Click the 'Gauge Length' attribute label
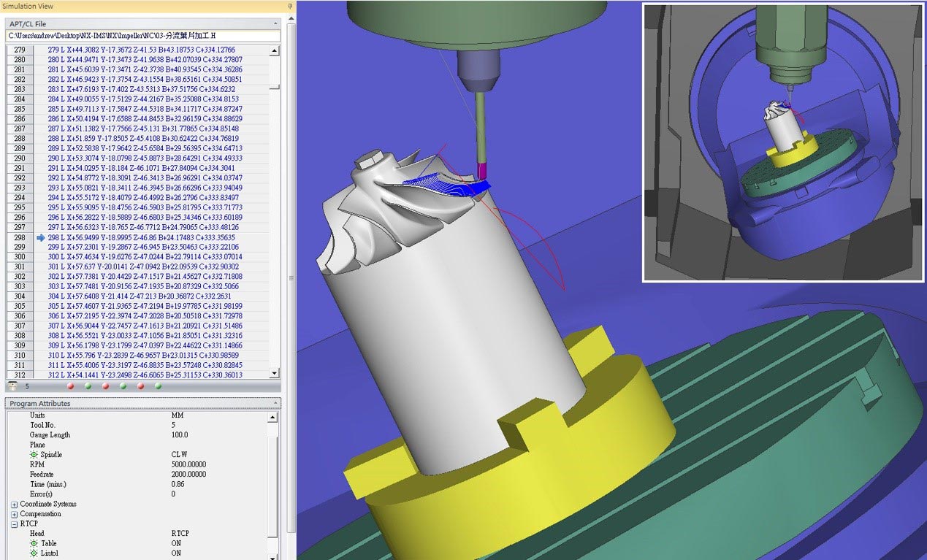The width and height of the screenshot is (927, 560). click(50, 435)
